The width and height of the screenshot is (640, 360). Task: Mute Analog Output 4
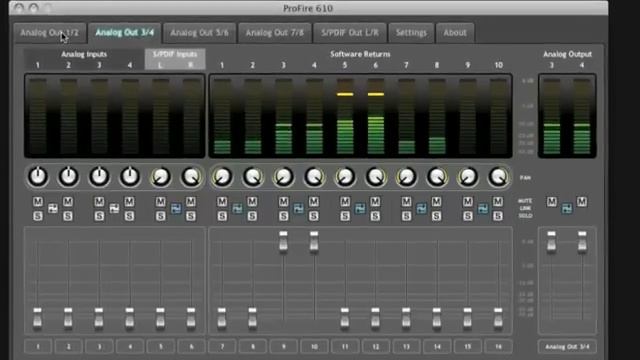(x=582, y=202)
